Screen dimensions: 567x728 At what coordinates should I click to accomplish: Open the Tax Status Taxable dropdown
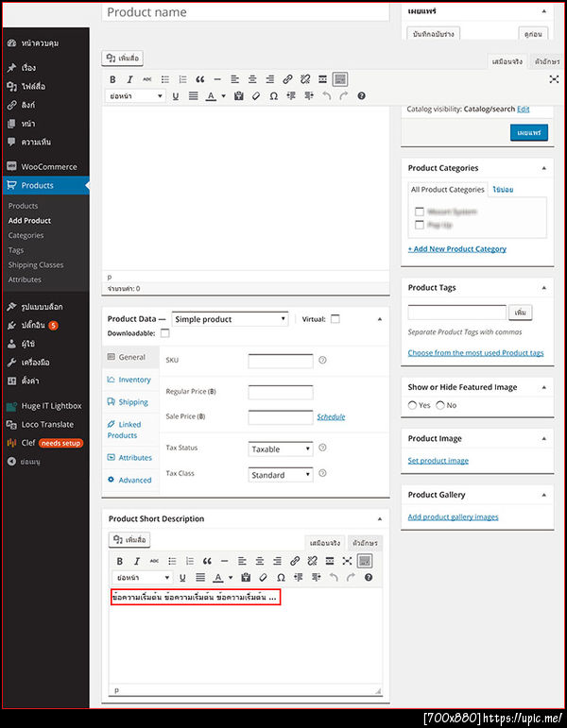click(x=281, y=449)
